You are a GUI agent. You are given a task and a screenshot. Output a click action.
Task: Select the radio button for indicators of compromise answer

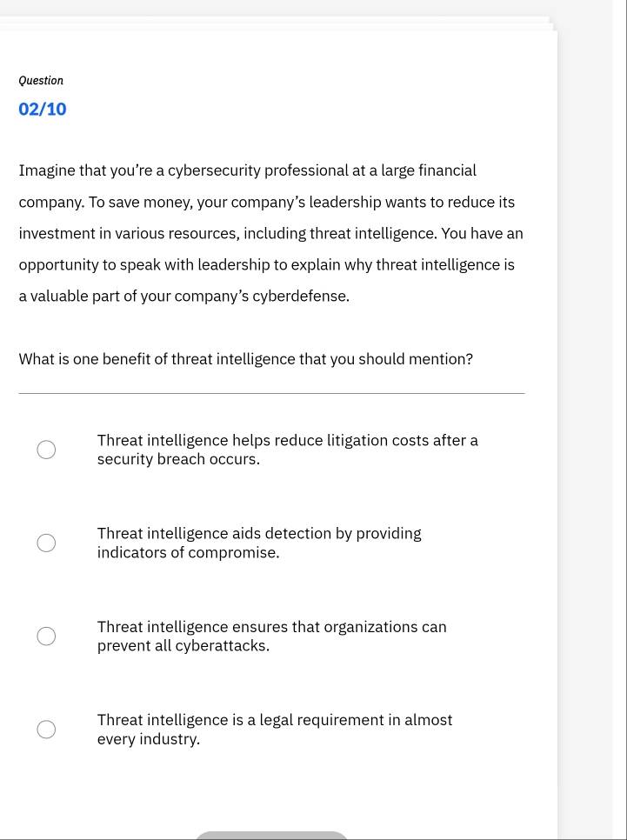click(46, 543)
